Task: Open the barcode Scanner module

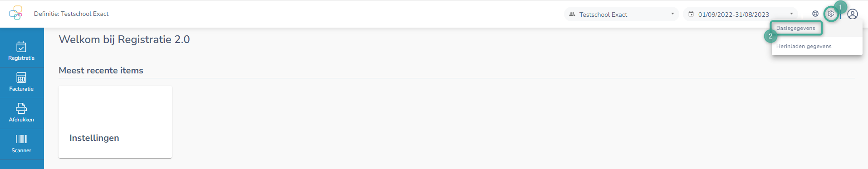Action: click(x=21, y=144)
